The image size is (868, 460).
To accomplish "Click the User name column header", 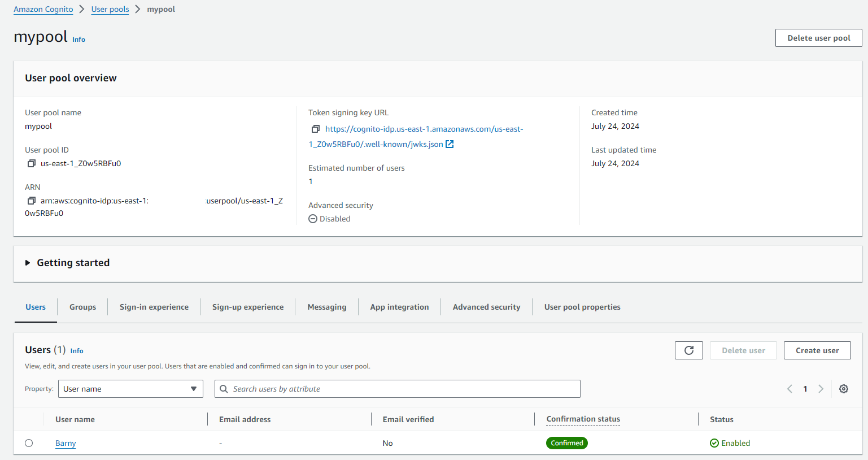I will [x=75, y=419].
